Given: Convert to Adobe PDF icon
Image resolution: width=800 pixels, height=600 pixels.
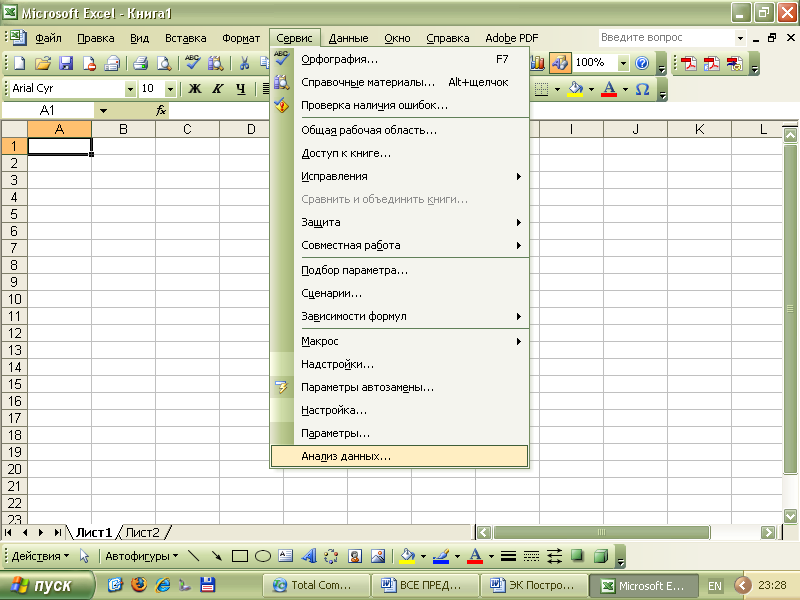Looking at the screenshot, I should pyautogui.click(x=689, y=64).
